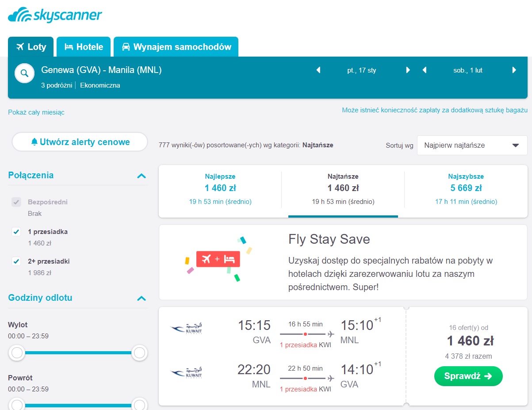Open the Wynajem samochodów tab
Screen dimensions: 532x410
[176, 46]
